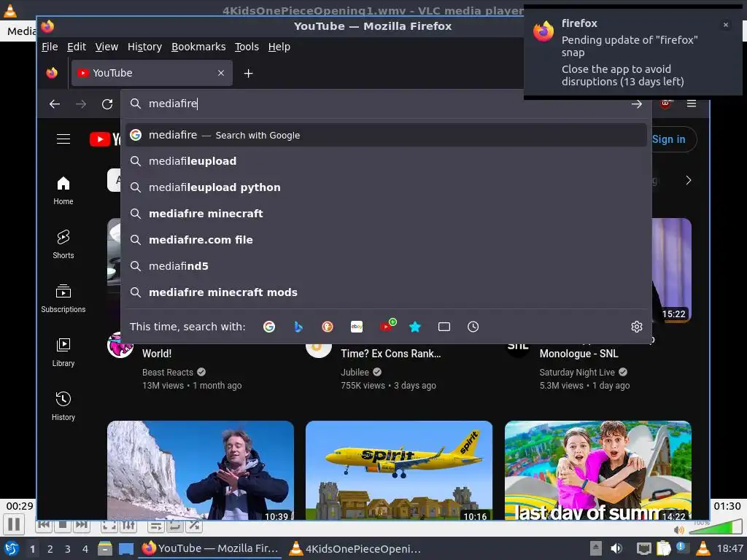The height and width of the screenshot is (560, 747).
Task: Click VLC cone icon in system tray
Action: coord(703,549)
